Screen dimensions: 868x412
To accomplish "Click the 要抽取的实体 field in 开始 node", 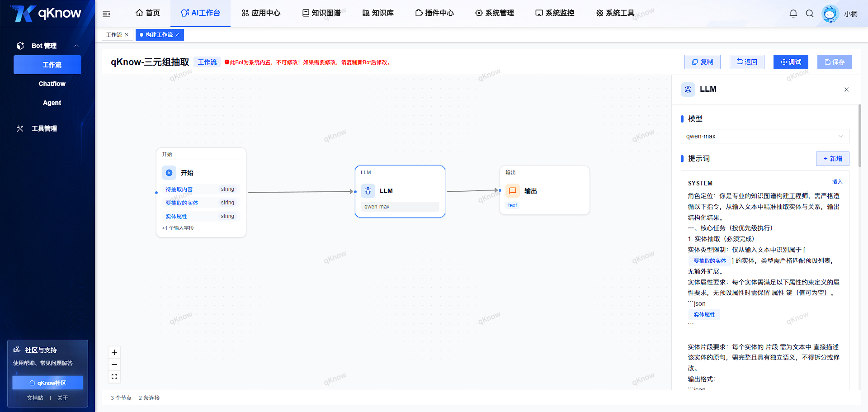I will (200, 203).
